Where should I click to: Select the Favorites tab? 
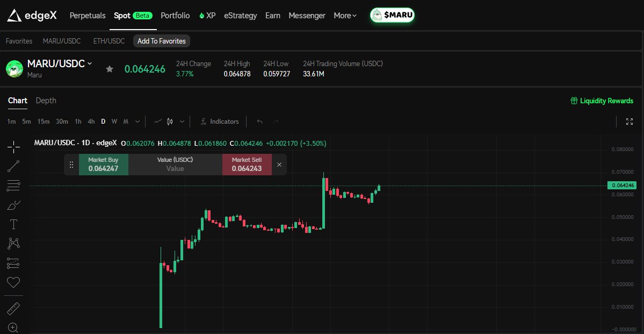[x=19, y=41]
